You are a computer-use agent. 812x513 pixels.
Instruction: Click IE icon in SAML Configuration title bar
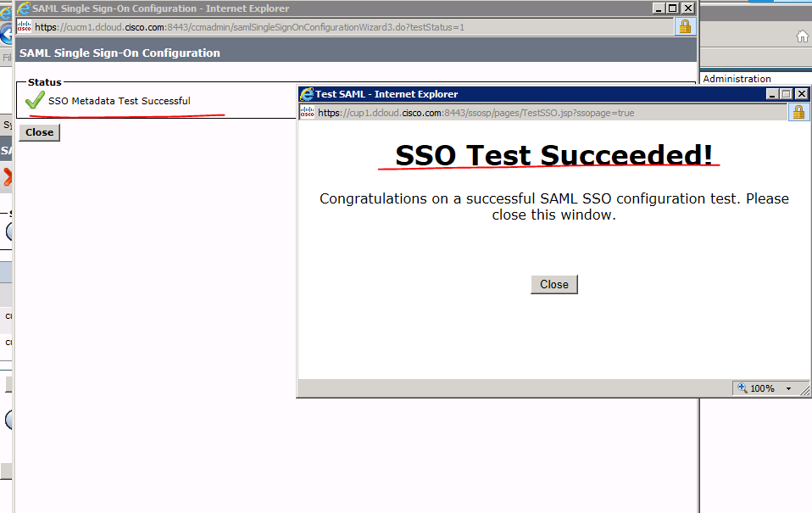24,8
